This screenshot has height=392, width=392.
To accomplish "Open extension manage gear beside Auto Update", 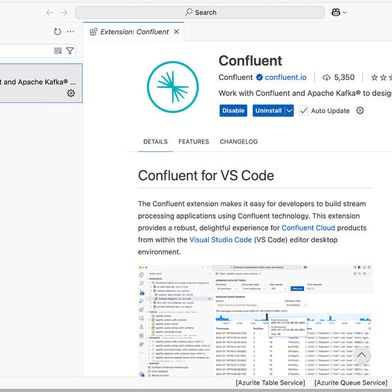I will click(360, 111).
